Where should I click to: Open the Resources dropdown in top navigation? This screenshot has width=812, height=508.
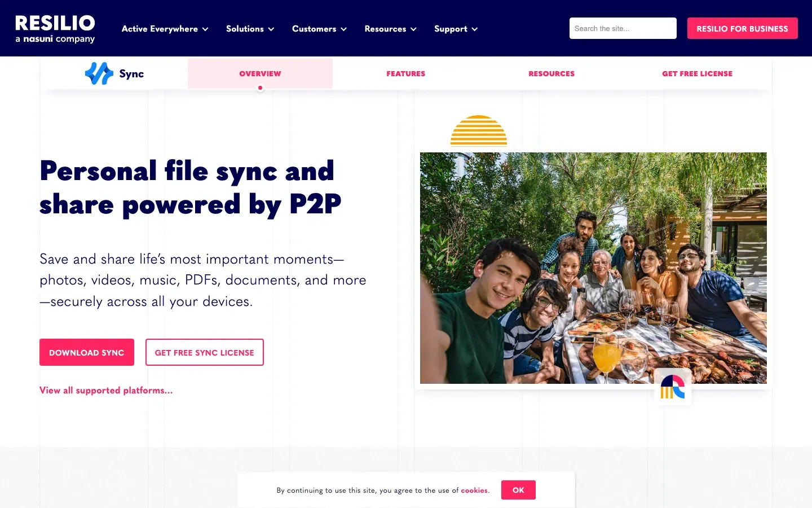pos(390,29)
